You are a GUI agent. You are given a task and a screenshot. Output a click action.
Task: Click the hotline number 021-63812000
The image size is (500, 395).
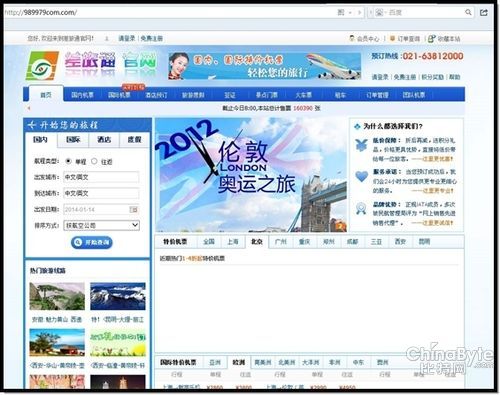click(433, 56)
